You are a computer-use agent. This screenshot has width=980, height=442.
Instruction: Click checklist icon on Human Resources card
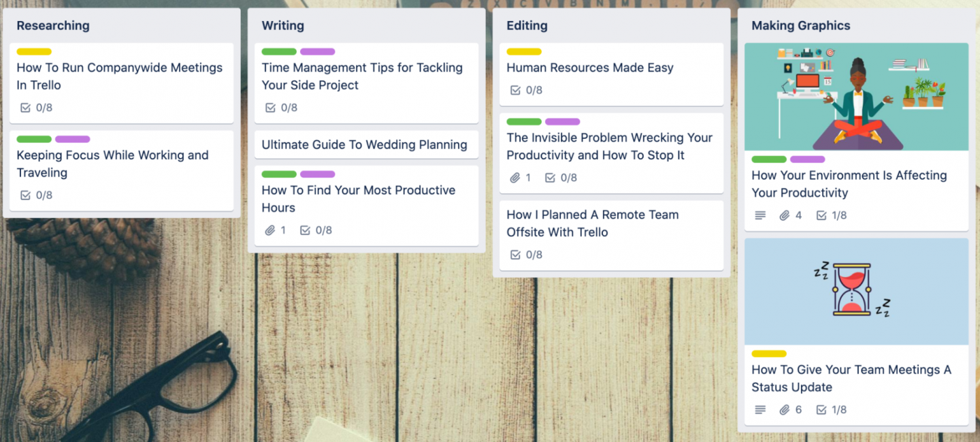pyautogui.click(x=516, y=90)
